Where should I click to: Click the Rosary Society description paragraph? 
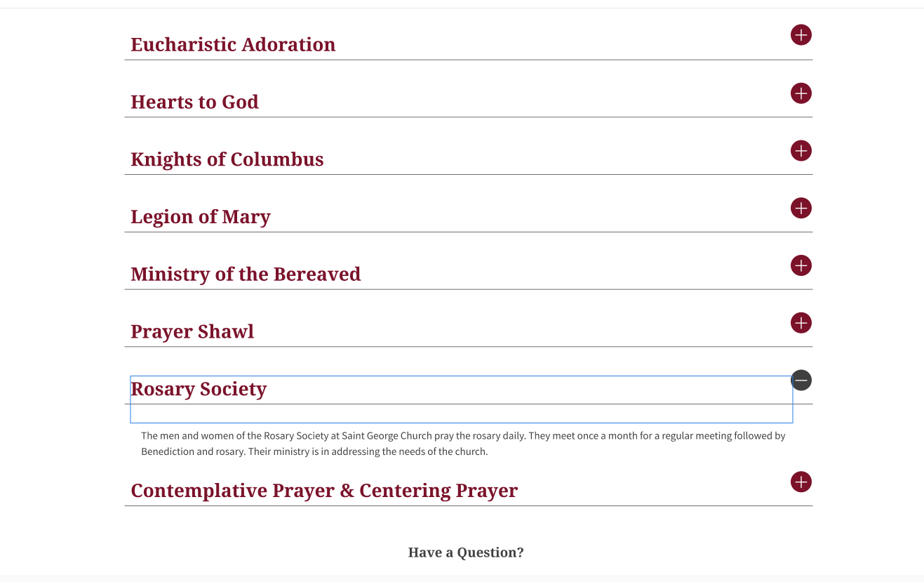pos(462,444)
